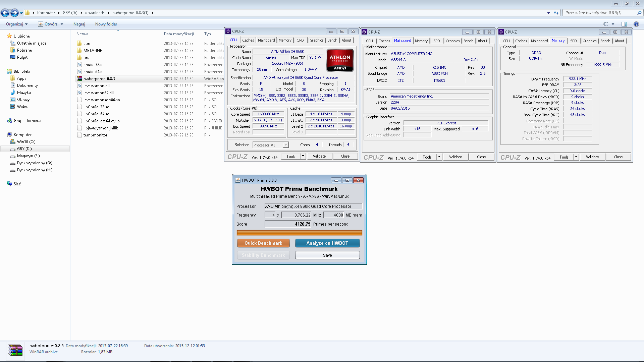644x362 pixels.
Task: Click the Pobrane downloads folder icon
Action: point(13,50)
